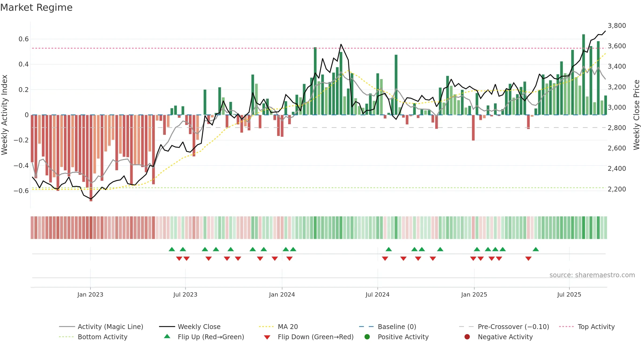Toggle the Flip Up (Red→Green) legend entry
The width and height of the screenshot is (644, 362).
[204, 337]
